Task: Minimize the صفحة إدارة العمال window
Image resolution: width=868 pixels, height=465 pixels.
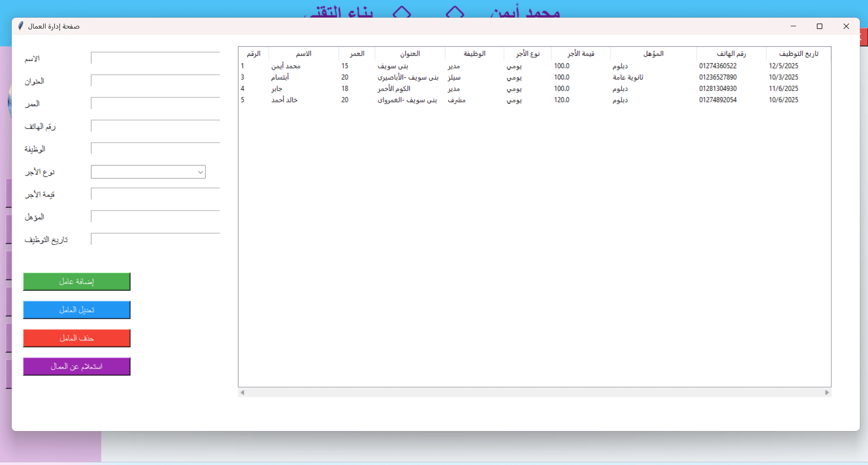Action: tap(793, 26)
